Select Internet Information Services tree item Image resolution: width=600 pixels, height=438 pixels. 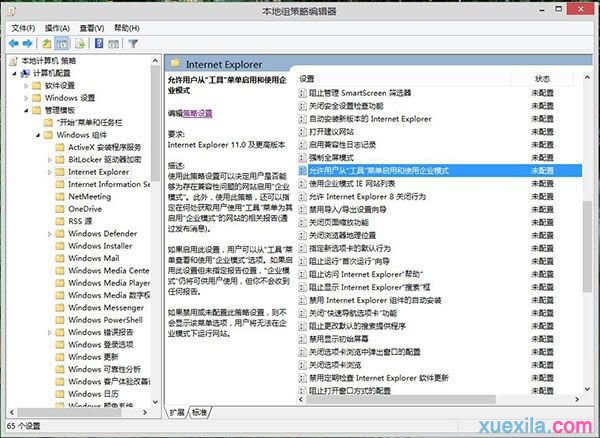[x=109, y=184]
